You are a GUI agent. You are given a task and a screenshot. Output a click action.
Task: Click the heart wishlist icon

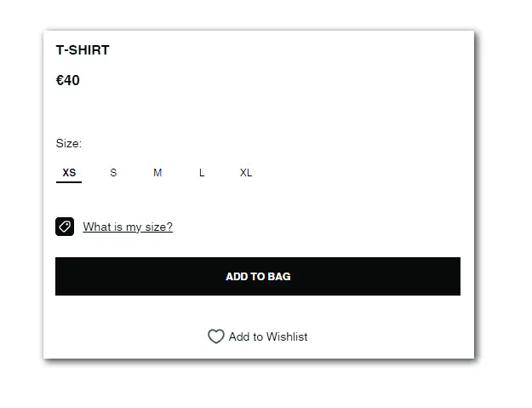pos(216,336)
